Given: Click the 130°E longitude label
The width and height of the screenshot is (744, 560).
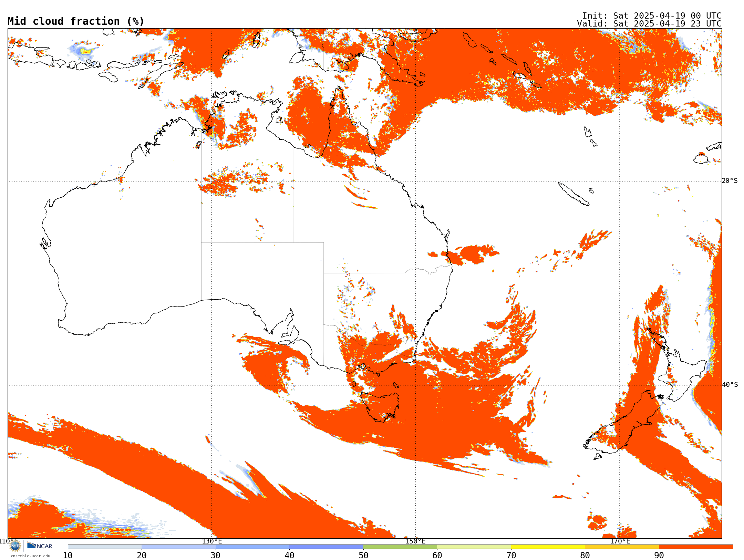Looking at the screenshot, I should pyautogui.click(x=212, y=541).
